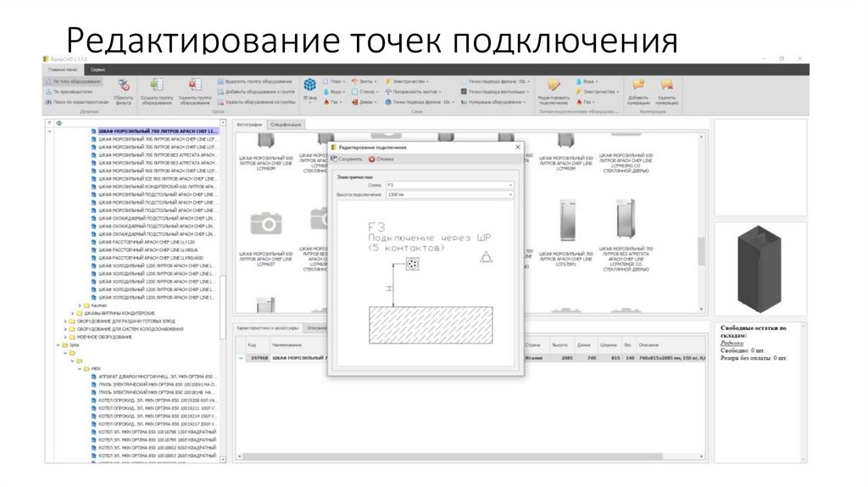Open Электричество dropdown in Слои group
This screenshot has height=487, width=868.
pyautogui.click(x=408, y=81)
